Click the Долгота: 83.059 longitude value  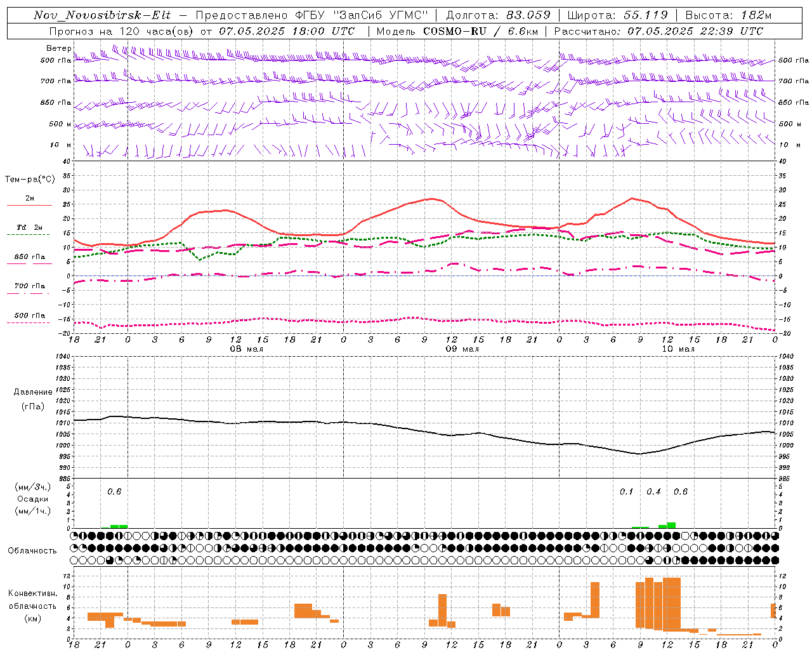click(499, 15)
